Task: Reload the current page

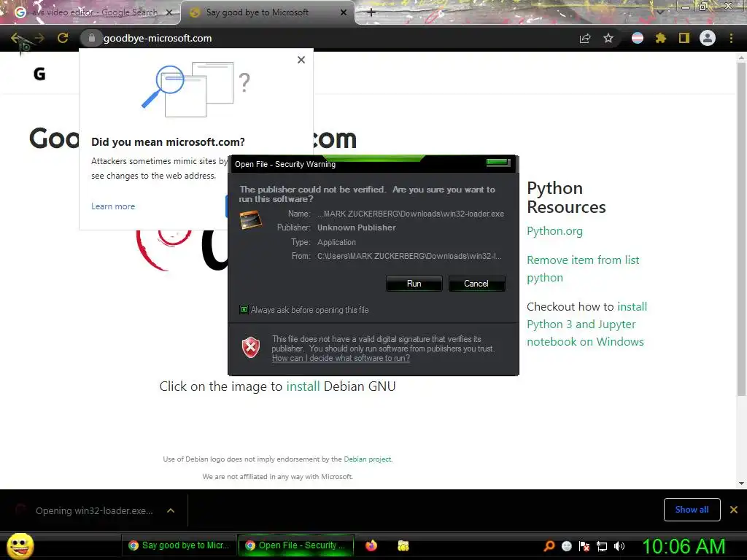Action: 63,38
